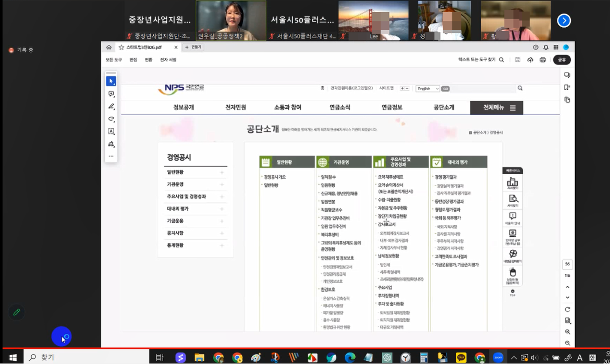
Task: Click the 공유 share button
Action: point(562,60)
